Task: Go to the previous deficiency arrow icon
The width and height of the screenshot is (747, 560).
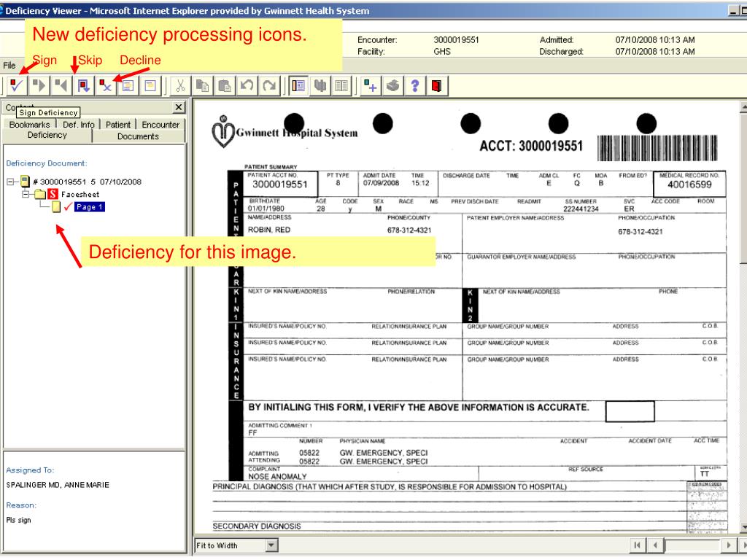Action: coord(61,86)
